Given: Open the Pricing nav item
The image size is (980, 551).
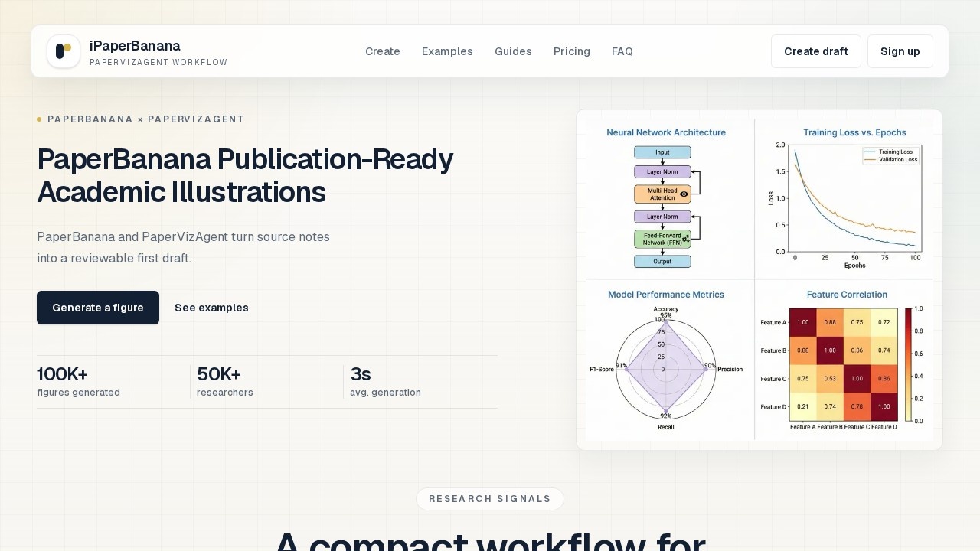Looking at the screenshot, I should tap(572, 51).
